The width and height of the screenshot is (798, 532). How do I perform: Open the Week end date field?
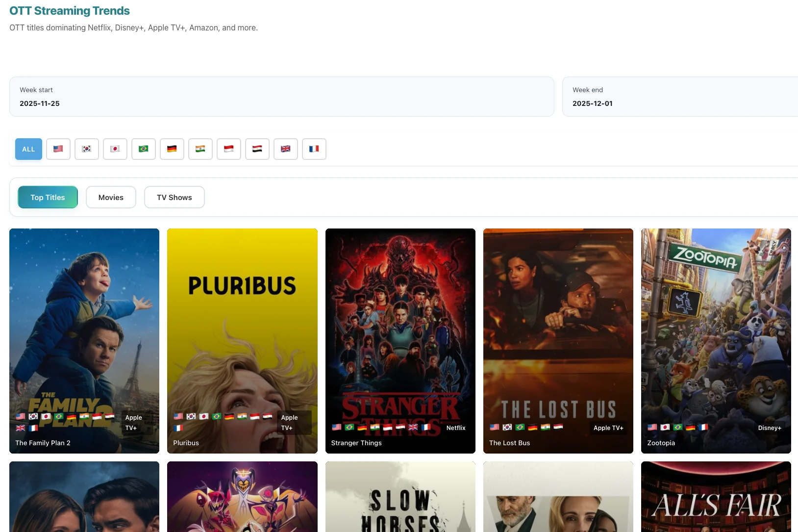[x=681, y=97]
